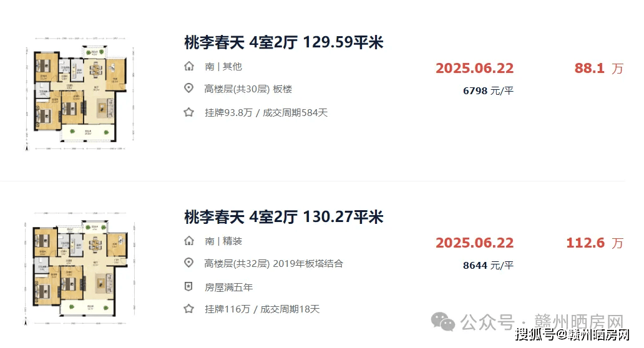Open listing 桃李春天 4室2厅 130.27平米
Viewport: 644px width, 348px height.
click(283, 216)
